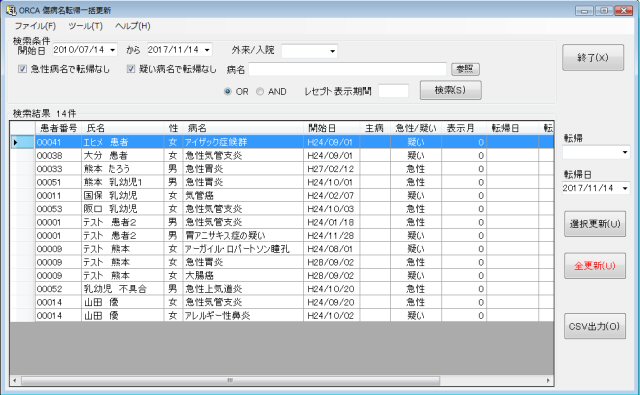640x395 pixels.
Task: Click the 急性/疑い column header
Action: point(416,128)
